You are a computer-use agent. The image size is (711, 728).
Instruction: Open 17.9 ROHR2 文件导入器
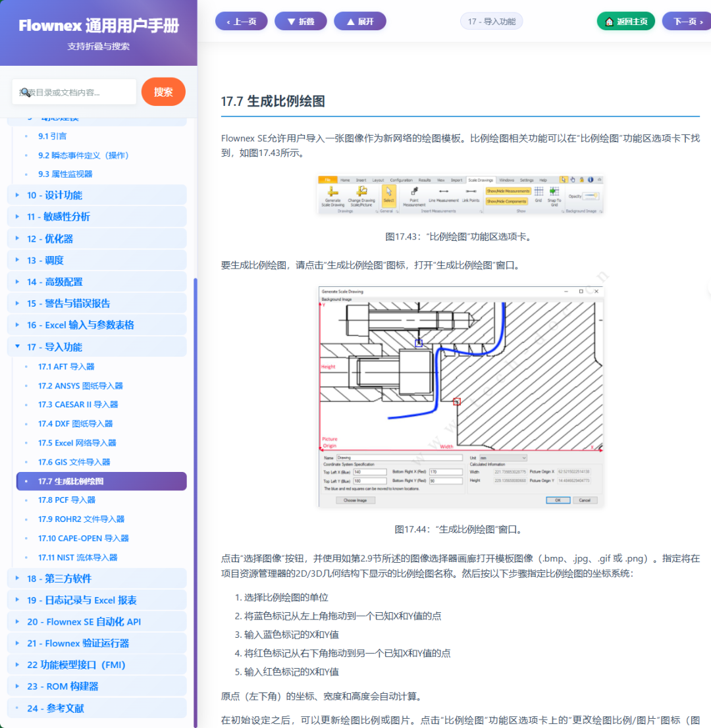(x=81, y=519)
